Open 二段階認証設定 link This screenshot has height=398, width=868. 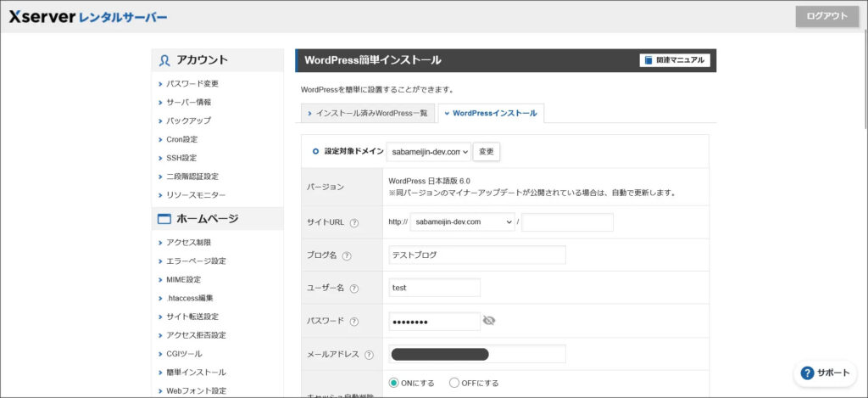click(x=192, y=177)
